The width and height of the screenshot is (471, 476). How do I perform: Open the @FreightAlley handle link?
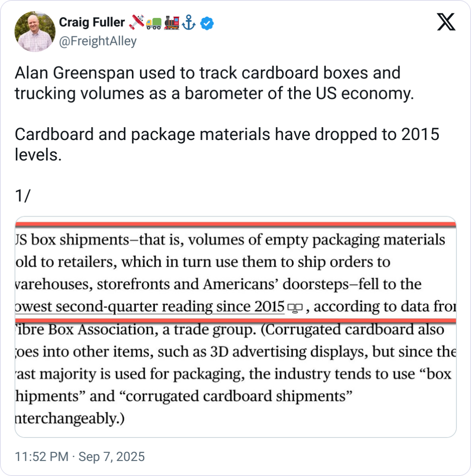(x=98, y=41)
